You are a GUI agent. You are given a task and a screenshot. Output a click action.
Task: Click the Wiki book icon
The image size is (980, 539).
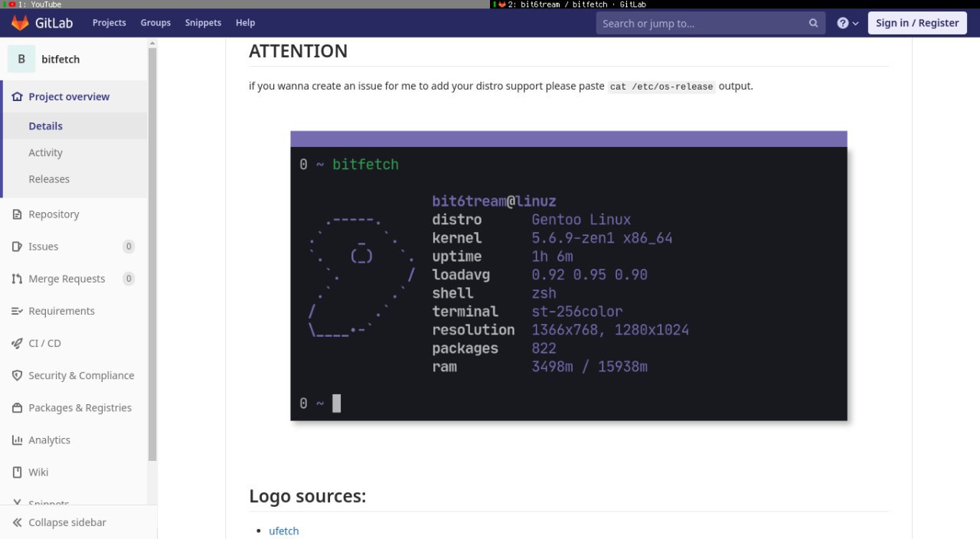tap(17, 472)
